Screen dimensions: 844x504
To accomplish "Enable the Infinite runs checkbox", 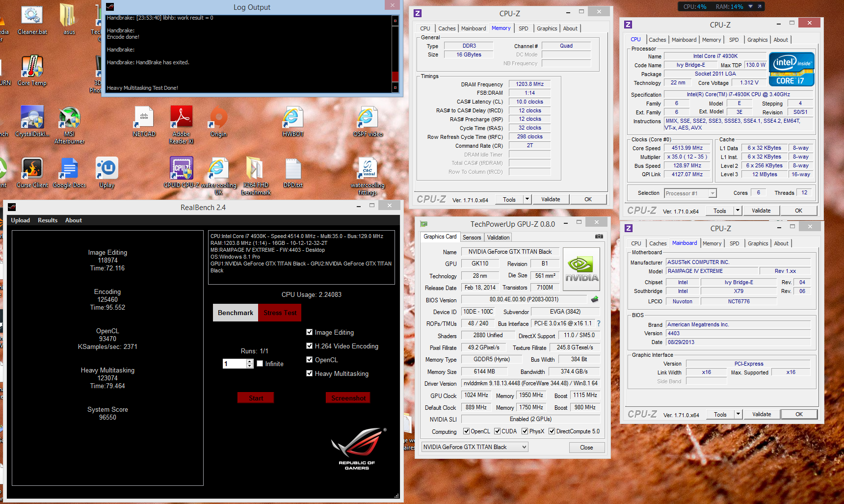I will (x=260, y=364).
